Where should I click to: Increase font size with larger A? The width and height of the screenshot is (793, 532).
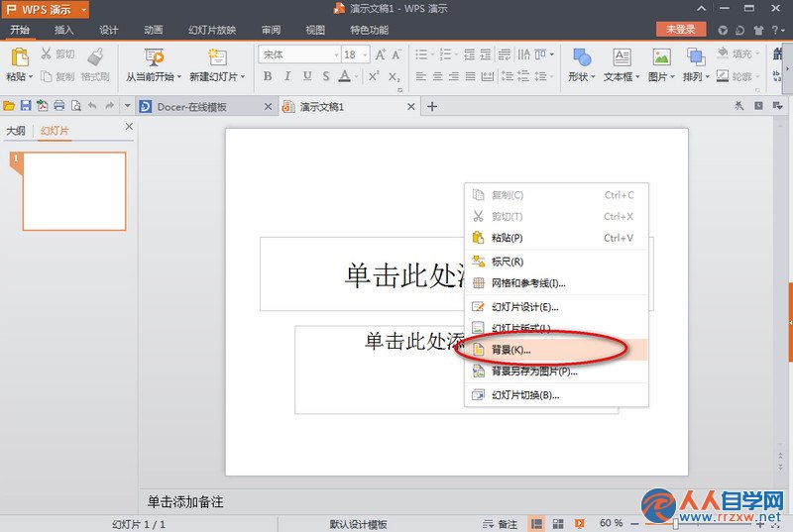pyautogui.click(x=381, y=54)
